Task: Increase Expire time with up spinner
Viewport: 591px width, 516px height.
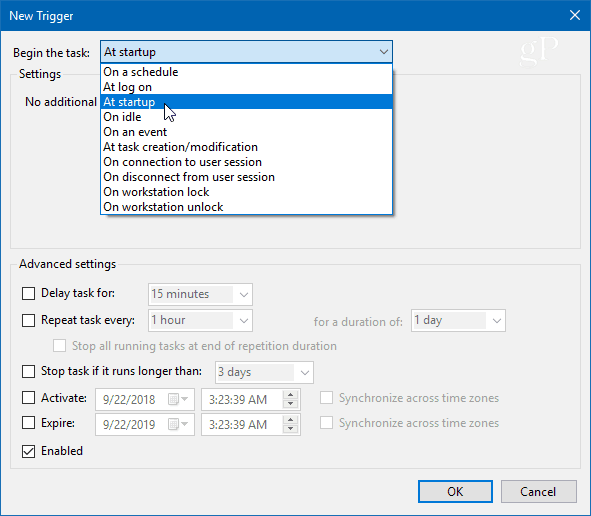Action: click(290, 420)
